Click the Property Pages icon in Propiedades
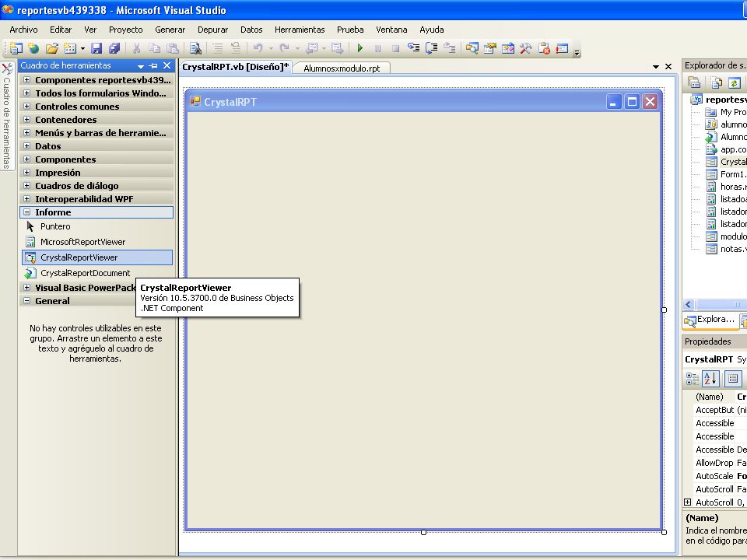This screenshot has width=747, height=560. [x=733, y=379]
